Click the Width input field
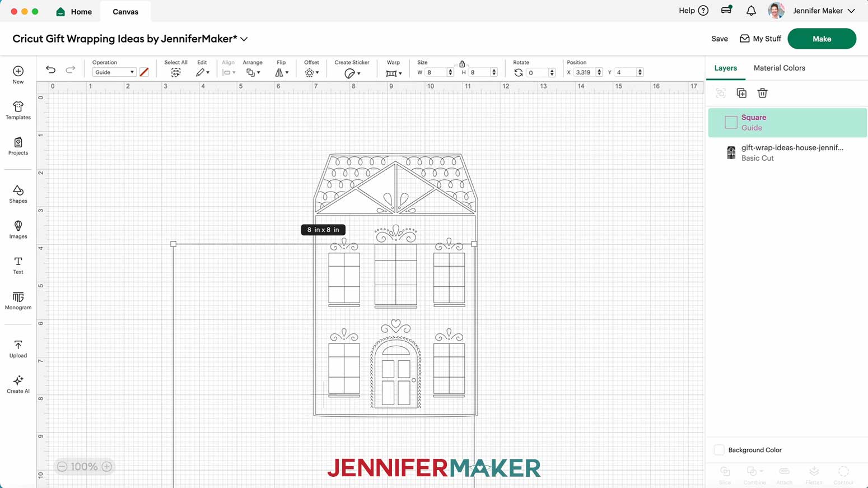This screenshot has width=868, height=488. 435,72
